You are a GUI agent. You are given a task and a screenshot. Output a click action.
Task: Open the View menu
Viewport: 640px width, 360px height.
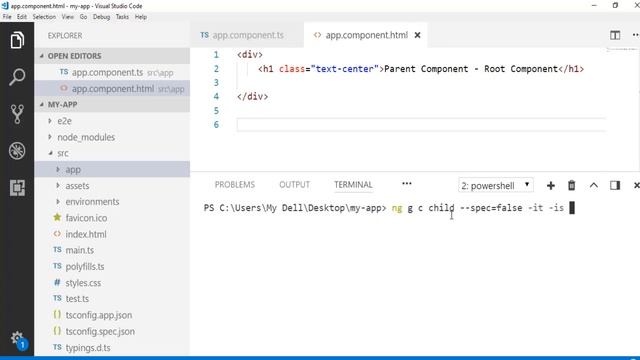(68, 17)
